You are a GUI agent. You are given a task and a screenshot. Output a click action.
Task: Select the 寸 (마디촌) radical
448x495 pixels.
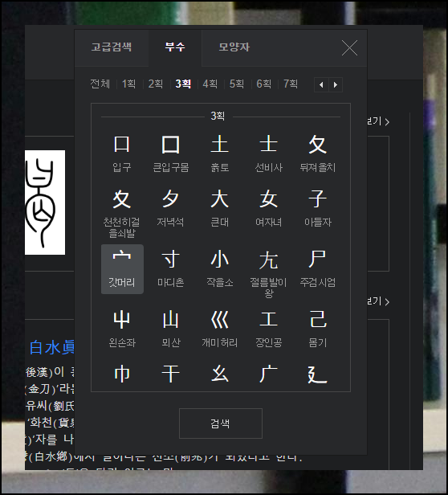pos(171,269)
